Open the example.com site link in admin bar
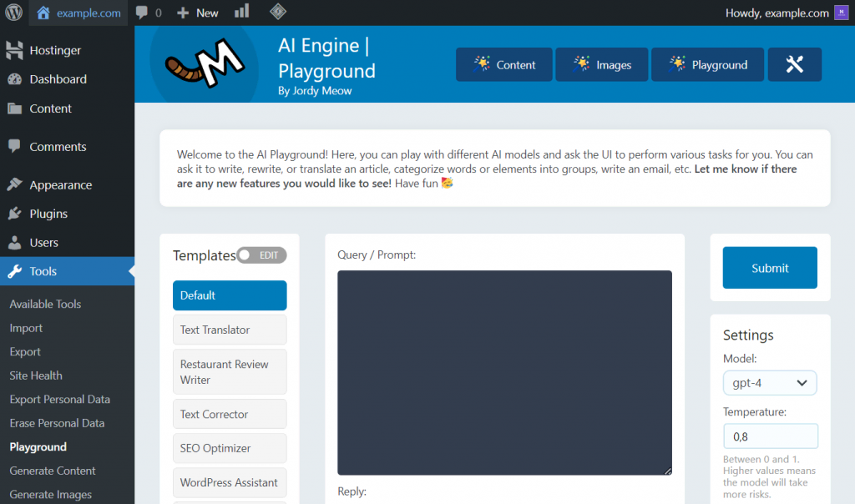 coord(78,12)
